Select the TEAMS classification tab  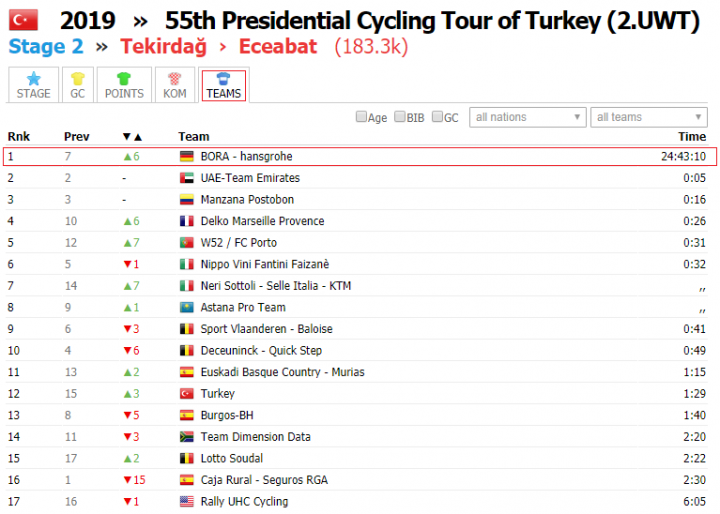click(224, 85)
